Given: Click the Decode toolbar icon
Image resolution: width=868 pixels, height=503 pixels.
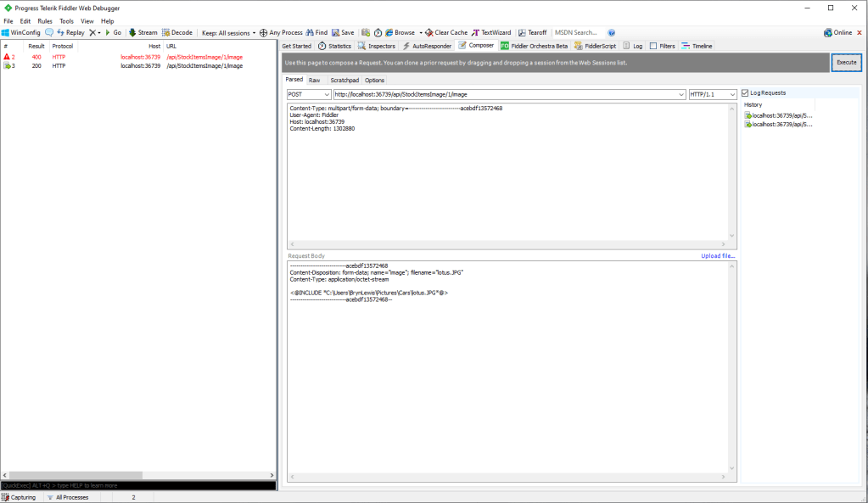Looking at the screenshot, I should tap(166, 32).
